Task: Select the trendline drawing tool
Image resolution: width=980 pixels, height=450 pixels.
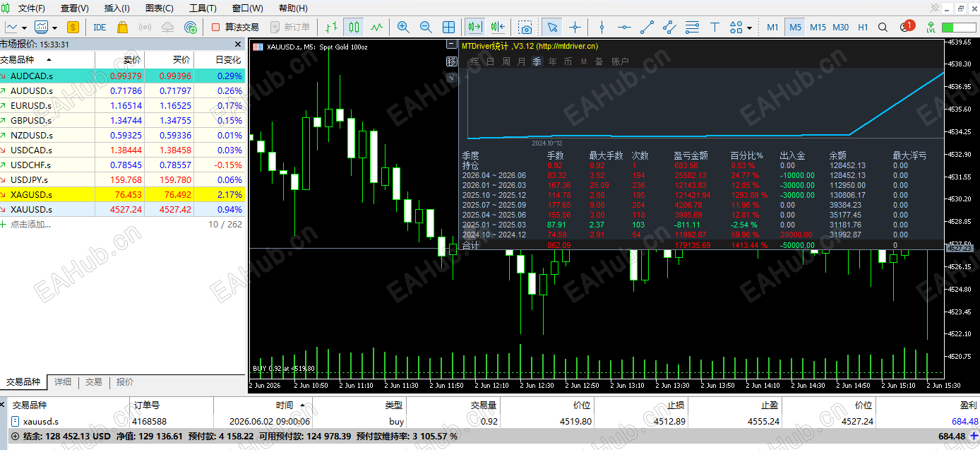Action: 647,27
